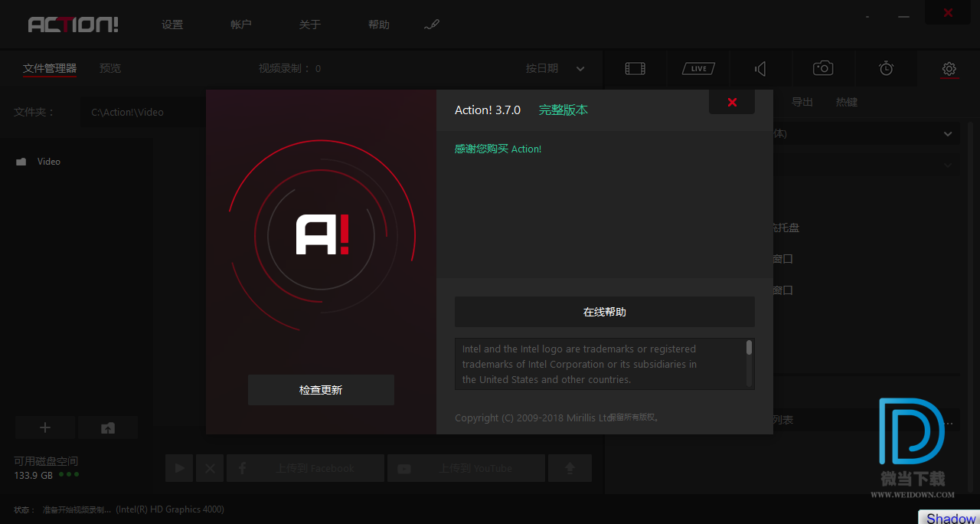The width and height of the screenshot is (980, 524).
Task: Click the 上传到 YouTube button
Action: (466, 468)
